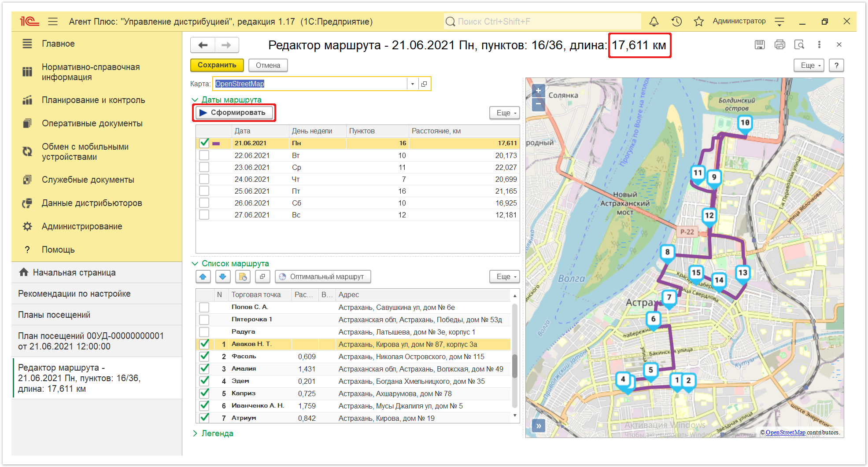Viewport: 868px width, 467px height.
Task: Check the Попов С. А. checkbox
Action: [x=204, y=307]
